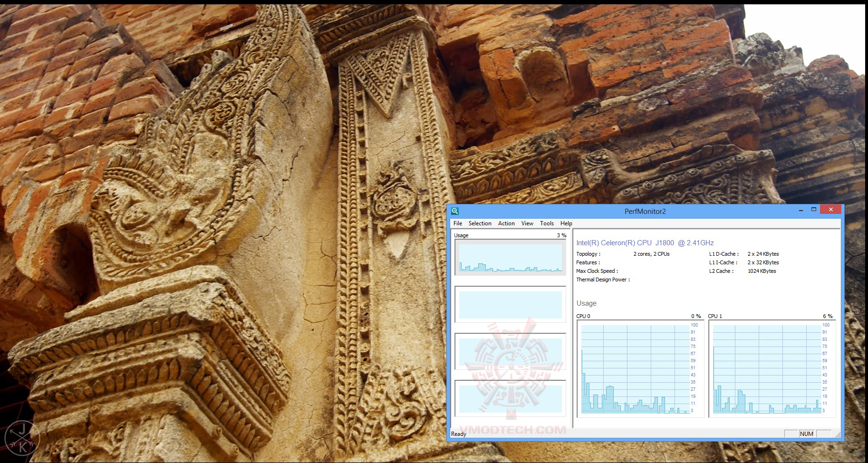
Task: Open the Action menu
Action: click(x=506, y=223)
